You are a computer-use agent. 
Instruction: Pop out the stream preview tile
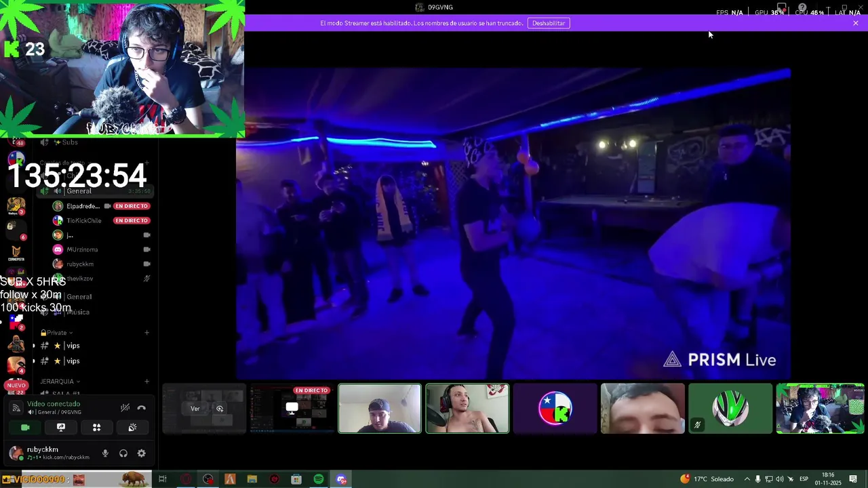(x=220, y=409)
